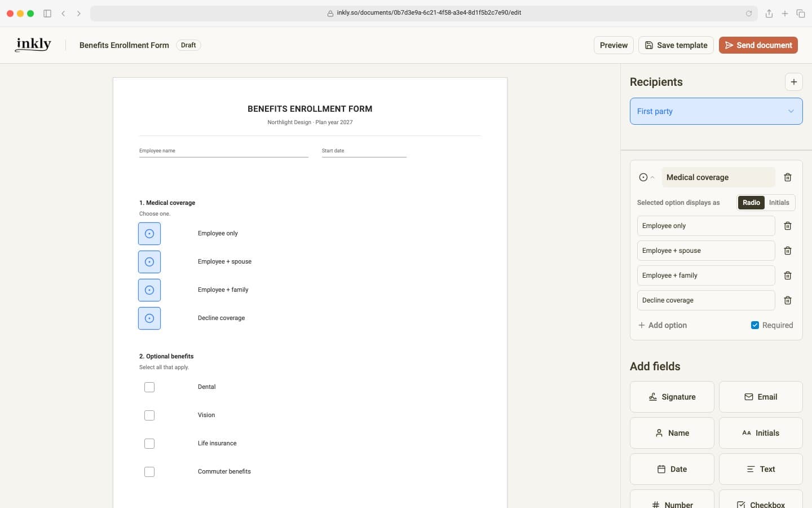Image resolution: width=812 pixels, height=508 pixels.
Task: Select the Employee + family radio field
Action: pyautogui.click(x=149, y=290)
